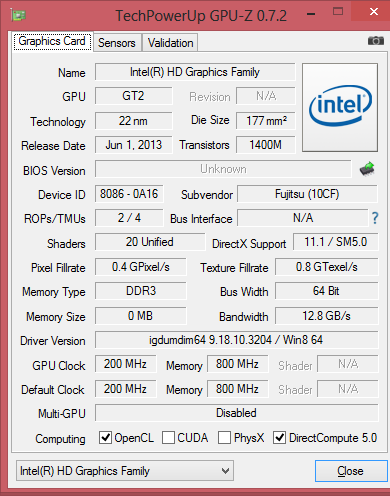This screenshot has height=496, width=390.
Task: Click the Driver Version field
Action: pyautogui.click(x=236, y=340)
